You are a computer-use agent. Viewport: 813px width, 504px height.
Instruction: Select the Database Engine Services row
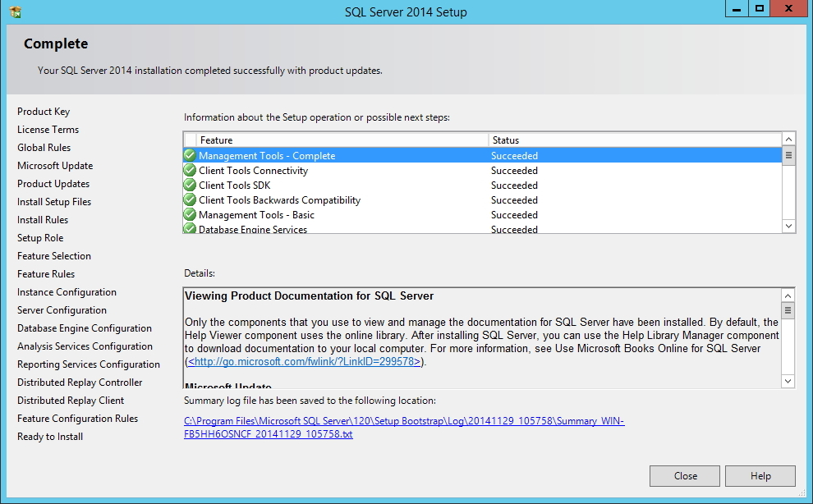pos(483,228)
